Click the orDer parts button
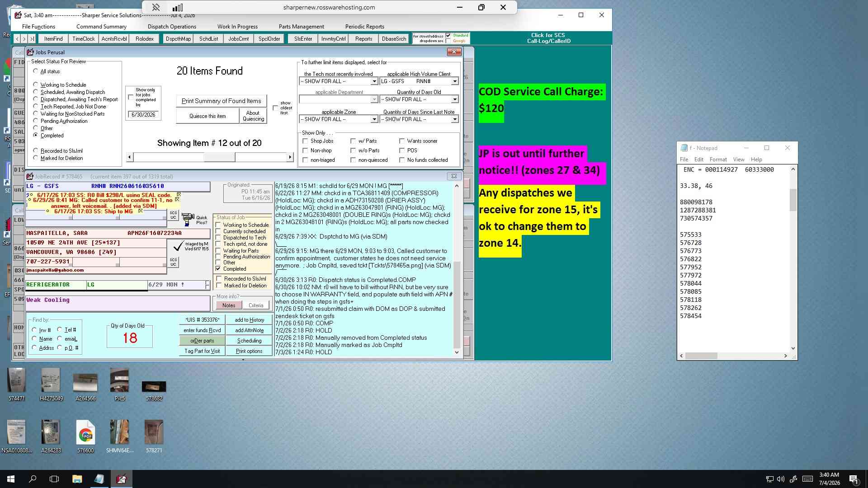The height and width of the screenshot is (488, 868). click(x=202, y=341)
